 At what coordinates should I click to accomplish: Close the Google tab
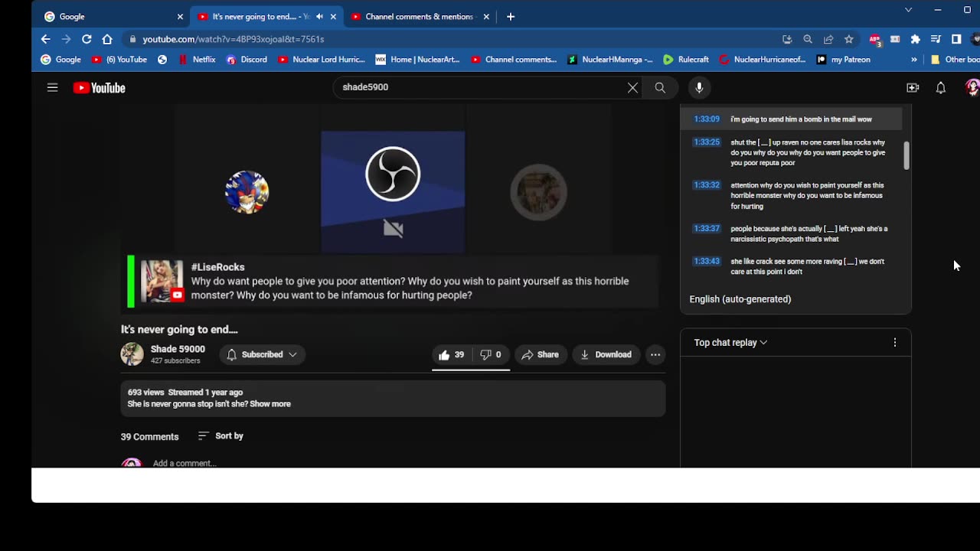tap(180, 16)
